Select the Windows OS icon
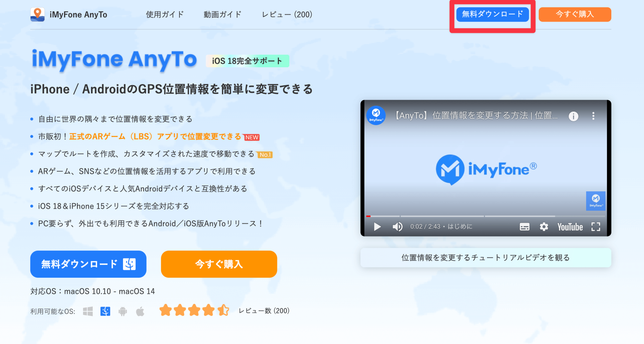This screenshot has width=644, height=344. [x=88, y=311]
